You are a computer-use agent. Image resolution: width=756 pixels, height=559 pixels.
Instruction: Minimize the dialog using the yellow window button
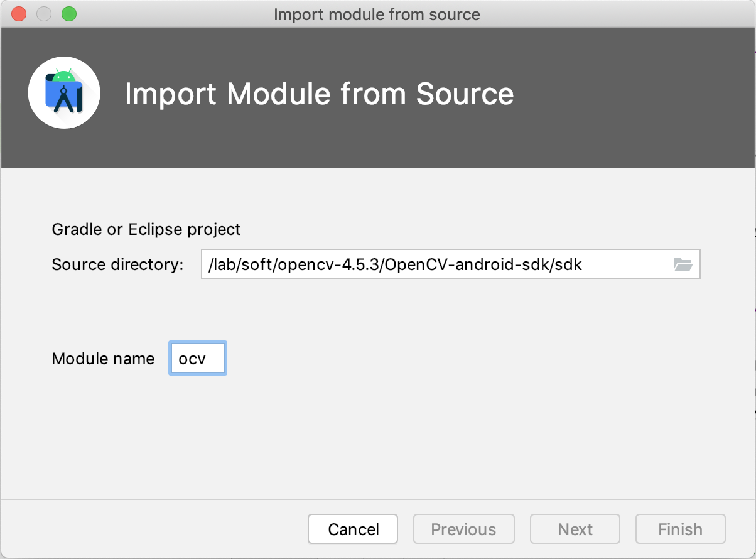pos(44,14)
